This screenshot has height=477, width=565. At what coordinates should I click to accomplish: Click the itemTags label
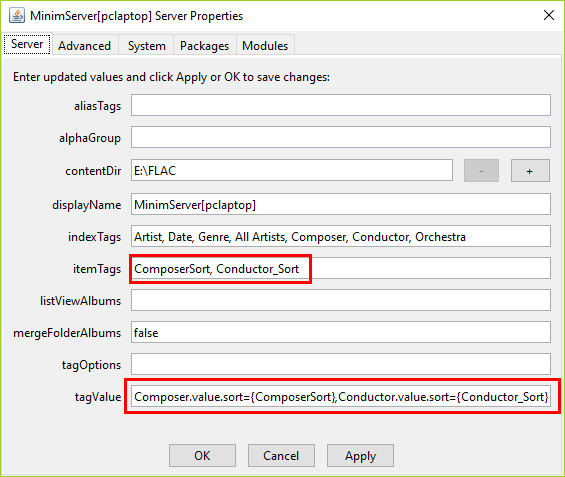[97, 269]
